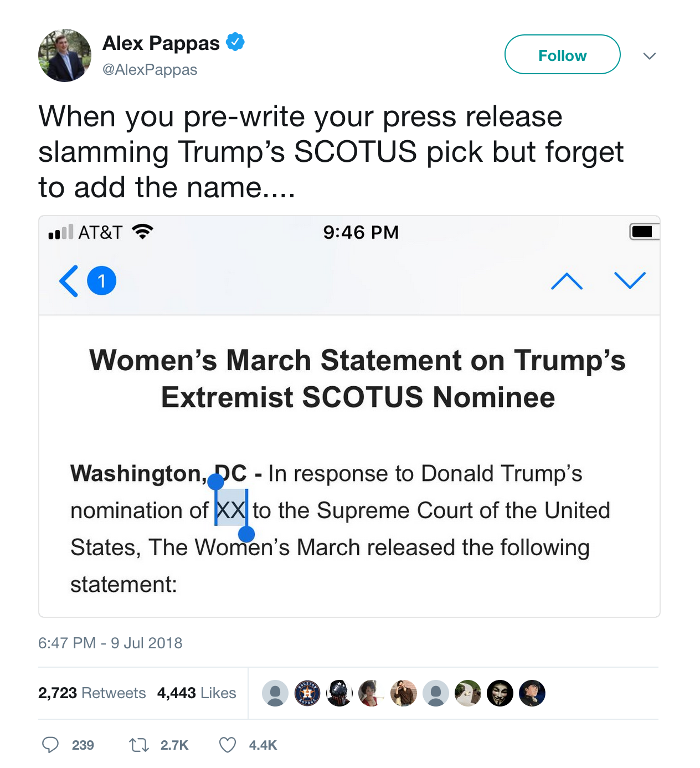Screen dimensions: 700x768
Task: Click the down arrow for next message
Action: click(x=630, y=281)
